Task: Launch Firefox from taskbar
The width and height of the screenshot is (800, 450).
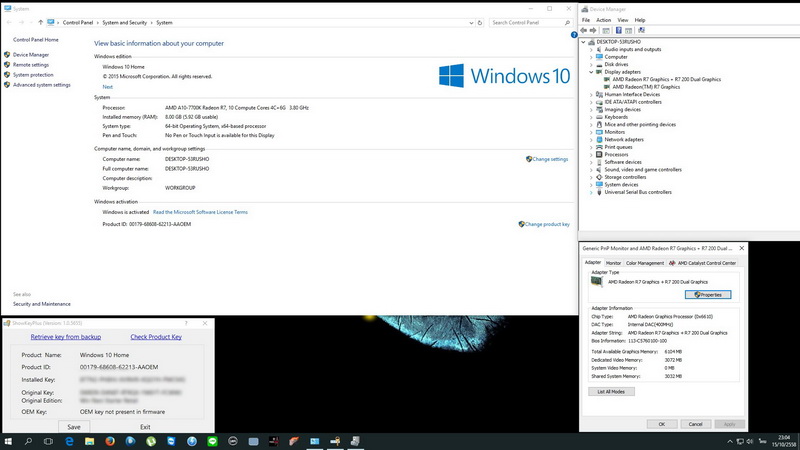Action: (110, 441)
